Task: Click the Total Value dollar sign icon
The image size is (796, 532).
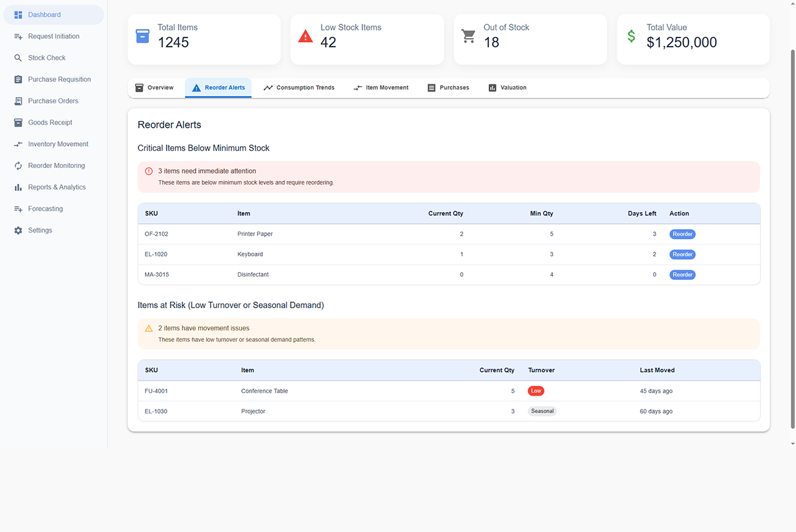Action: coord(631,36)
